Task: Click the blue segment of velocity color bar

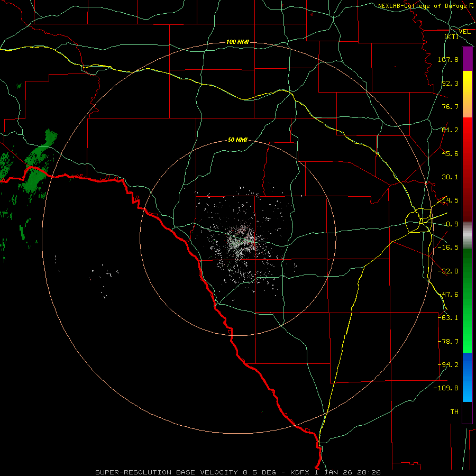Action: (467, 377)
